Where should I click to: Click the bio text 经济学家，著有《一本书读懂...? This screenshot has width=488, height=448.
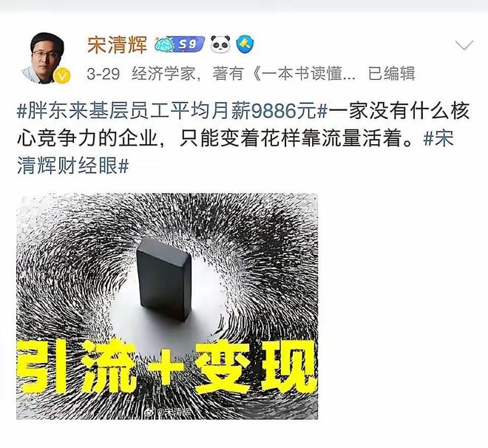pos(243,74)
